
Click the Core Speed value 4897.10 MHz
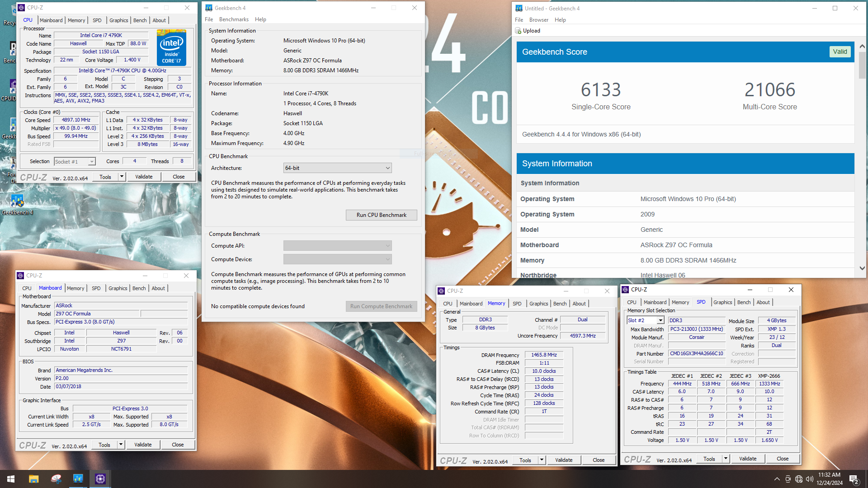[x=76, y=120]
